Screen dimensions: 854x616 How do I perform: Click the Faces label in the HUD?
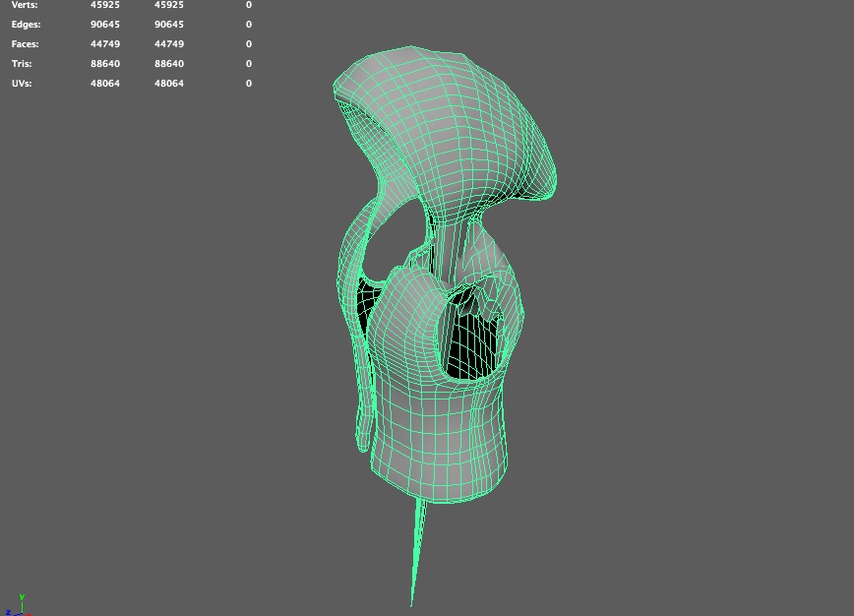click(24, 43)
